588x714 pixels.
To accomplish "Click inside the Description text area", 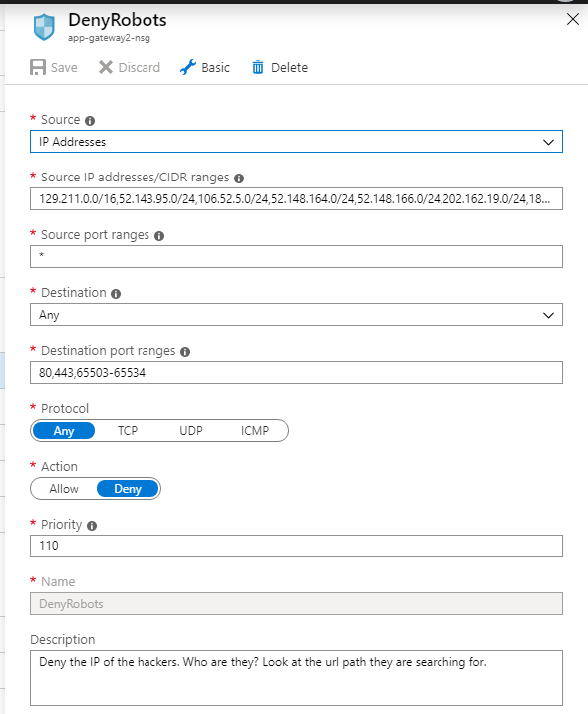I will [x=296, y=678].
